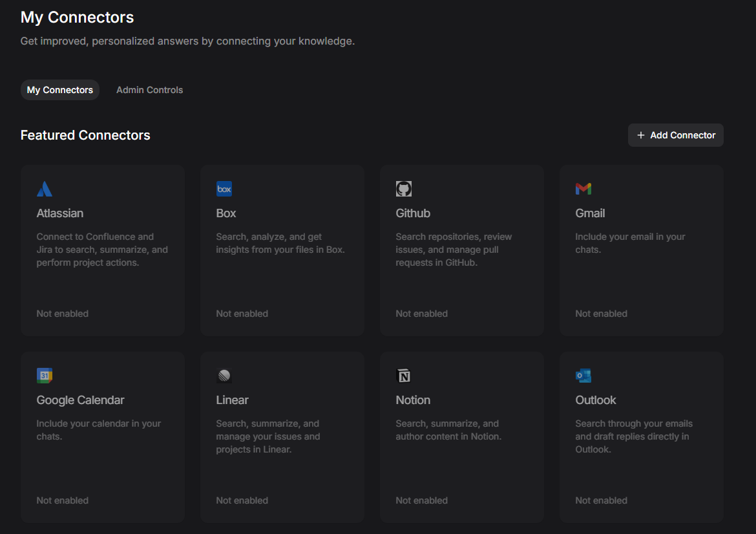The image size is (756, 534).
Task: Click the Gmail envelope icon
Action: 583,189
